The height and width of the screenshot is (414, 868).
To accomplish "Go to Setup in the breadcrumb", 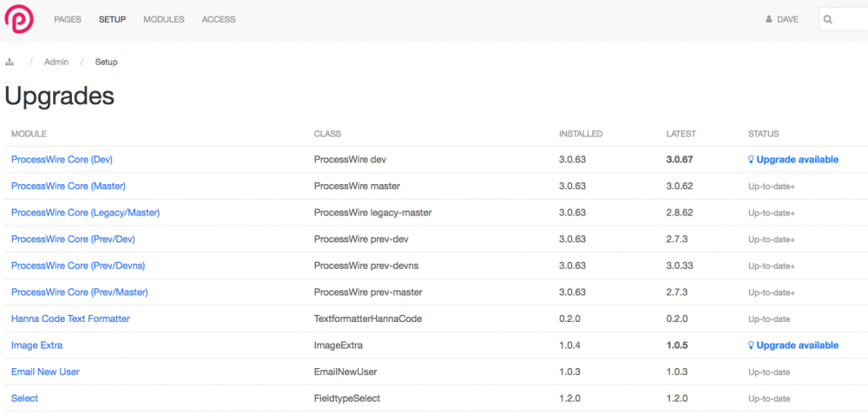I will coord(106,62).
